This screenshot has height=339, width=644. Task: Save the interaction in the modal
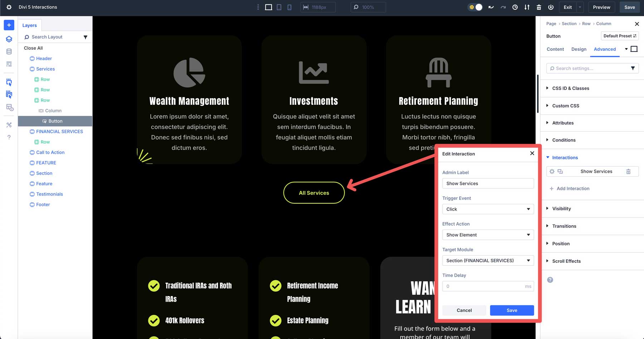coord(512,310)
